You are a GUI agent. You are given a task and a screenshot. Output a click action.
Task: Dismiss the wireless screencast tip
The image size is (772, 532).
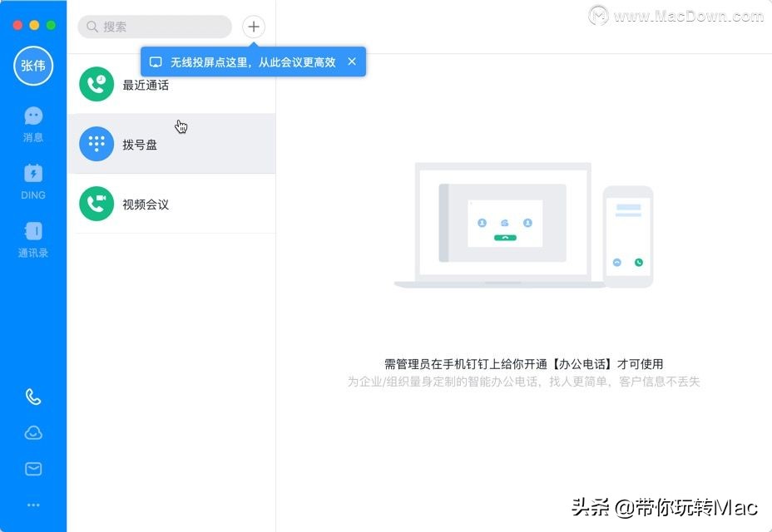352,61
